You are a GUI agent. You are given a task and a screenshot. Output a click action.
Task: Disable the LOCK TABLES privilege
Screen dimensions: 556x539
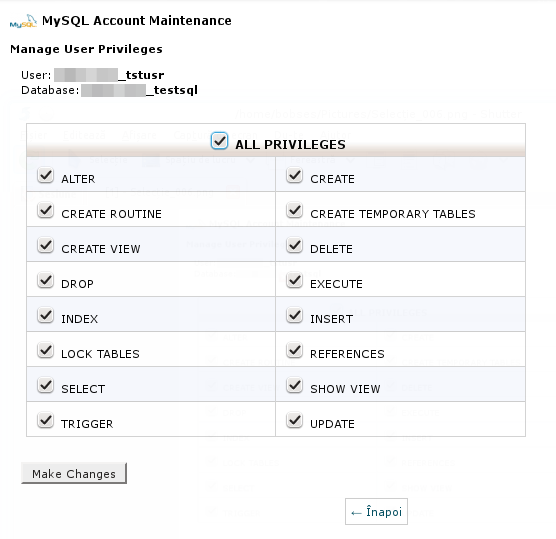point(46,350)
